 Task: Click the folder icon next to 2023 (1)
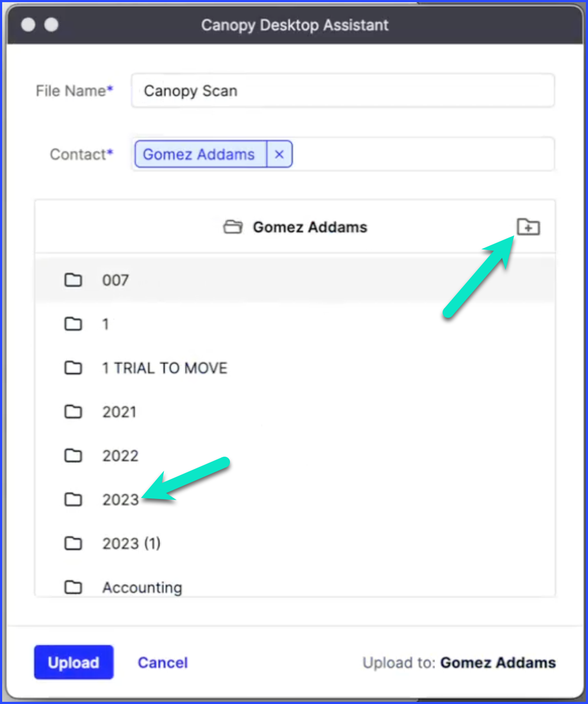click(x=73, y=543)
